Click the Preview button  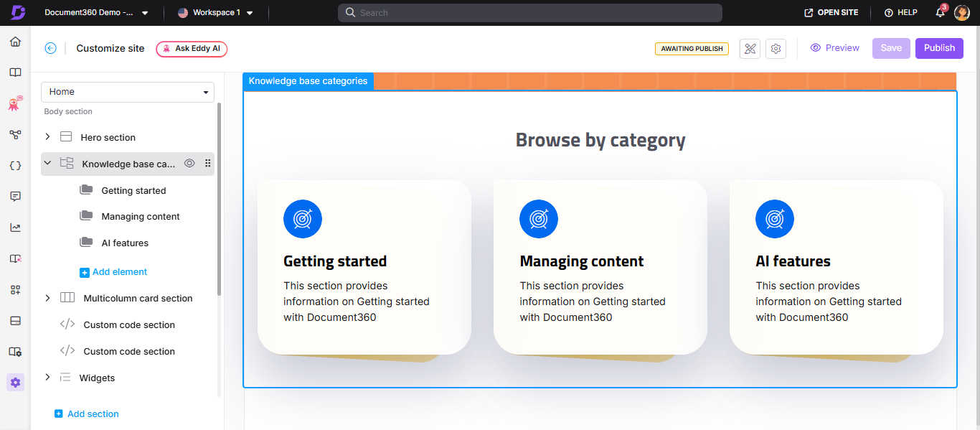pyautogui.click(x=835, y=48)
